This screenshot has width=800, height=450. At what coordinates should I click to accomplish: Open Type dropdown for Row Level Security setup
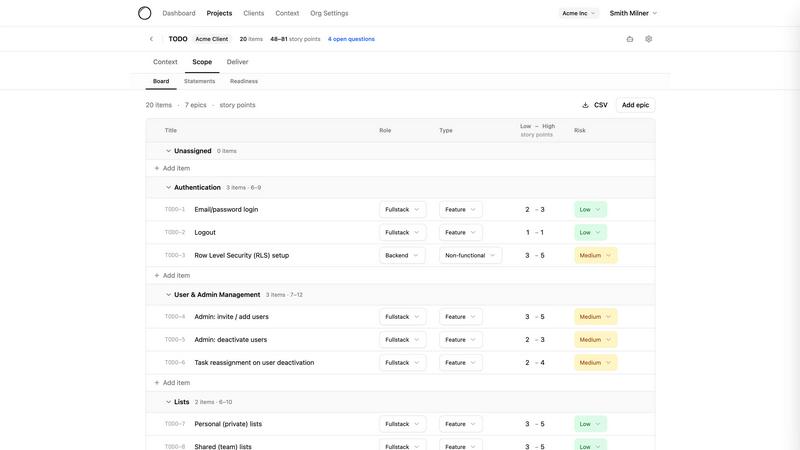click(470, 255)
